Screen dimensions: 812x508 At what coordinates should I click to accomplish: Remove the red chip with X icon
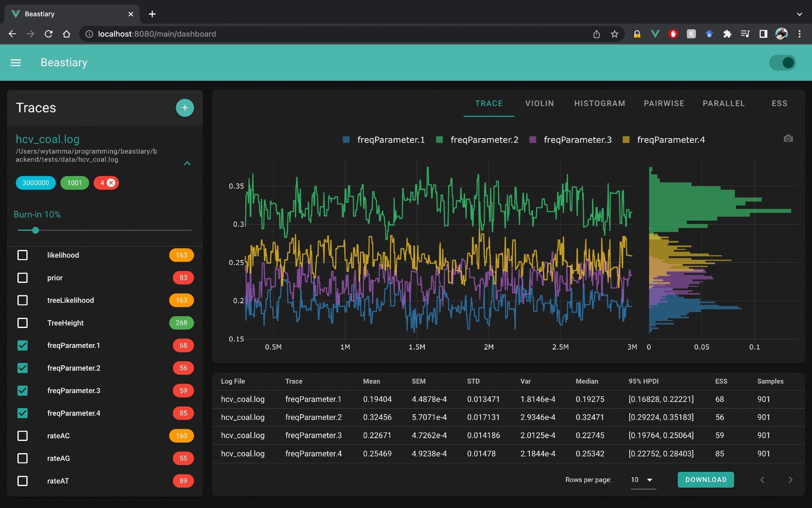click(x=111, y=183)
